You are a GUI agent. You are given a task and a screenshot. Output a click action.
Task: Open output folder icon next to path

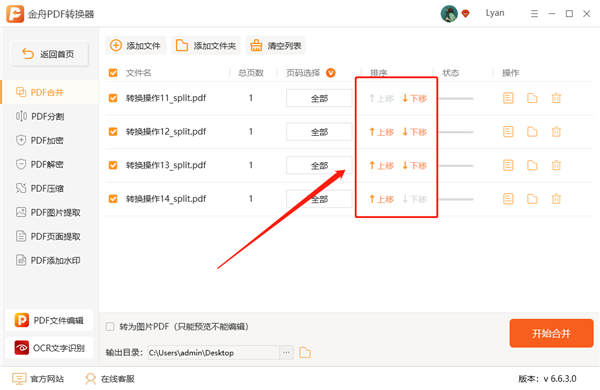[x=305, y=352]
